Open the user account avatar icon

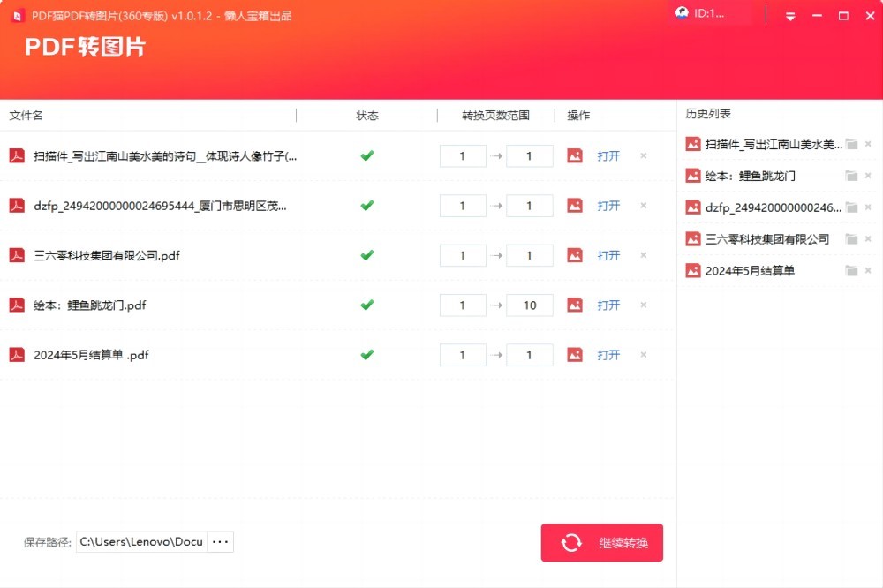point(682,13)
